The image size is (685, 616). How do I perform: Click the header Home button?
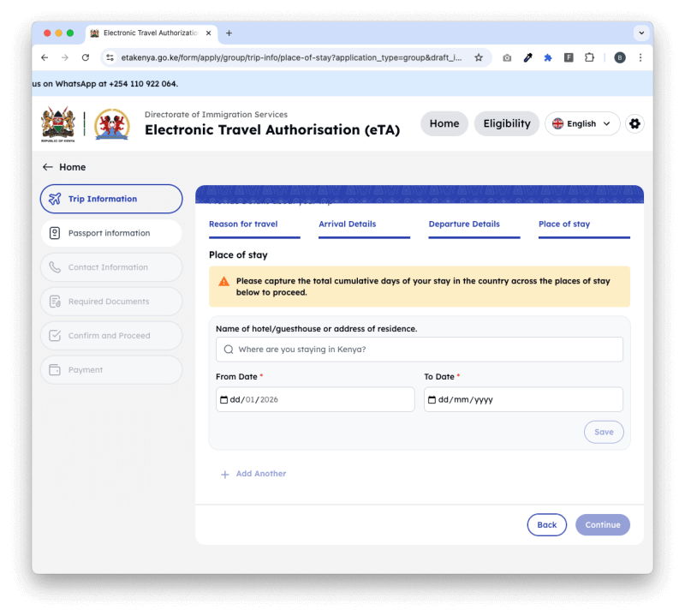(x=444, y=123)
